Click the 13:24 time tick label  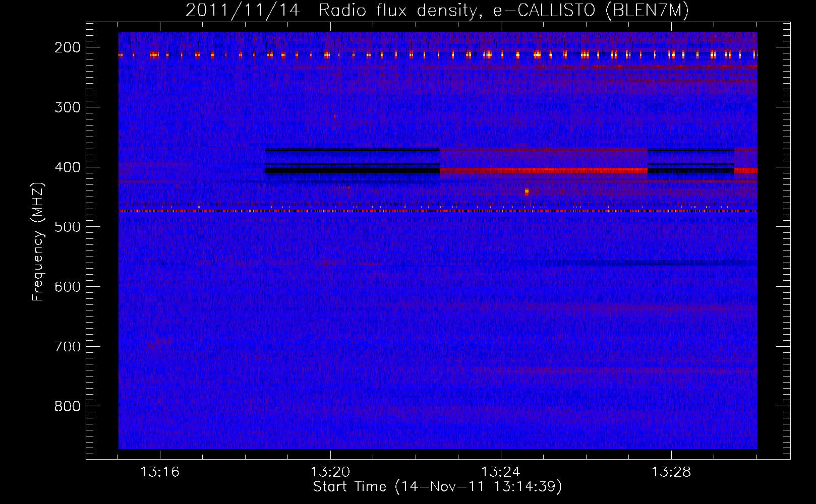[501, 472]
